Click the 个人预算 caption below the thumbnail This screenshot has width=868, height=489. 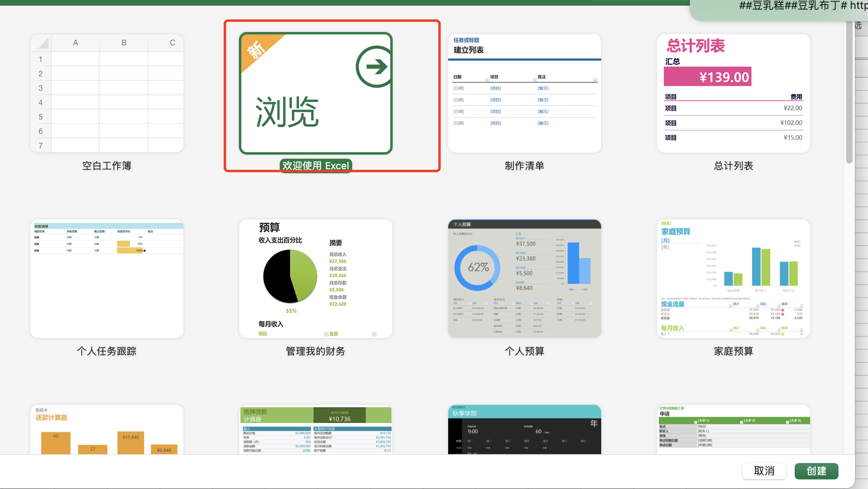(525, 351)
